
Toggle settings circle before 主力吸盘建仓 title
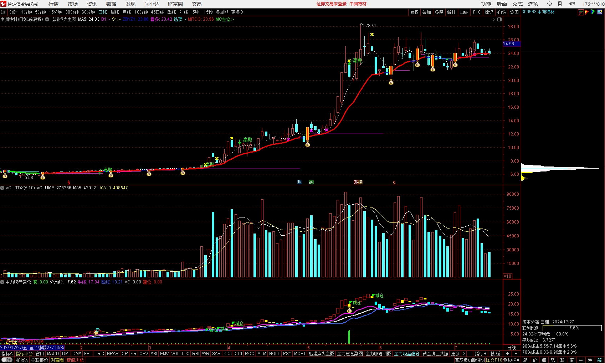2,282
